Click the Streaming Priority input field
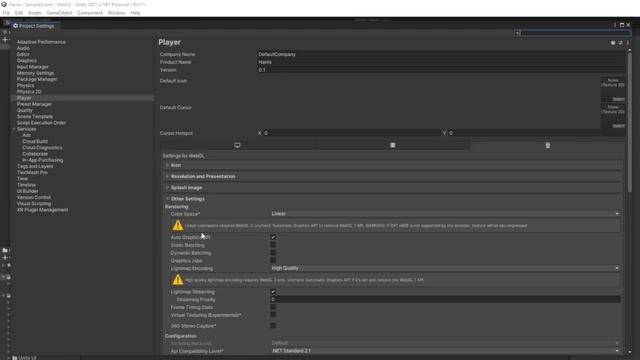 pos(445,300)
